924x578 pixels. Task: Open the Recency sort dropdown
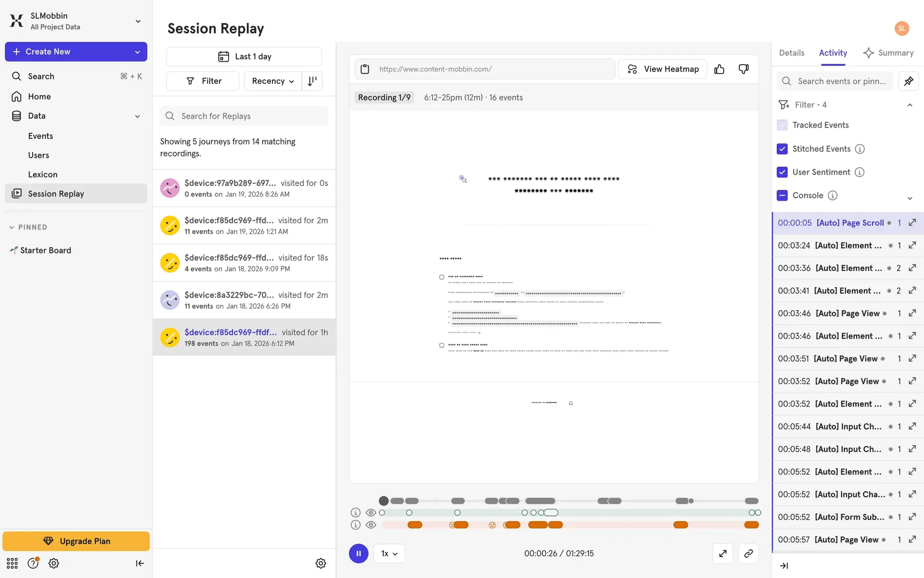(273, 81)
